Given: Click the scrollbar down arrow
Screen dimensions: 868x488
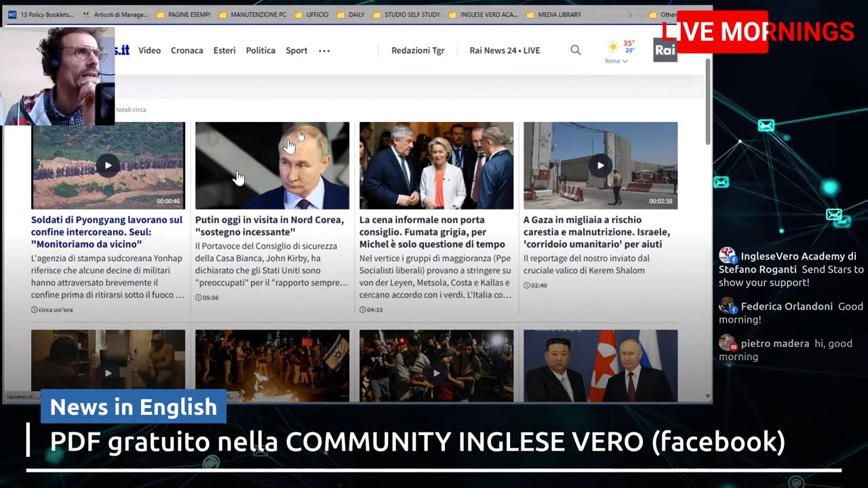Looking at the screenshot, I should [708, 396].
